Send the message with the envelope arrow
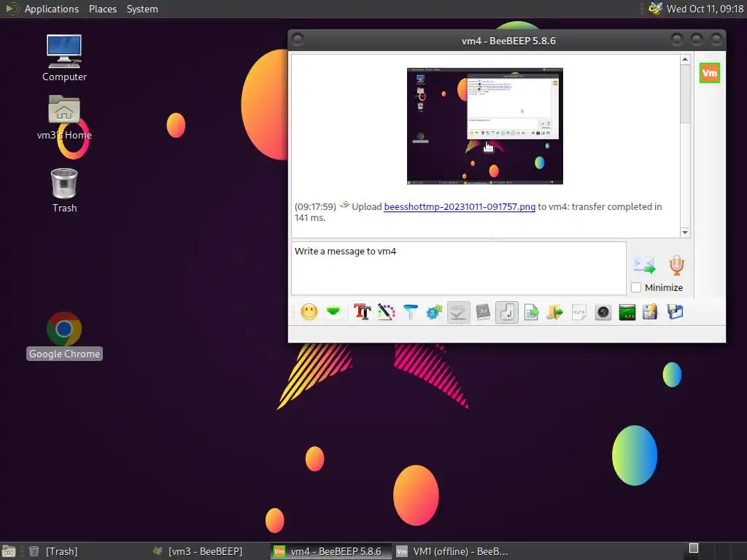This screenshot has width=747, height=560. click(644, 265)
